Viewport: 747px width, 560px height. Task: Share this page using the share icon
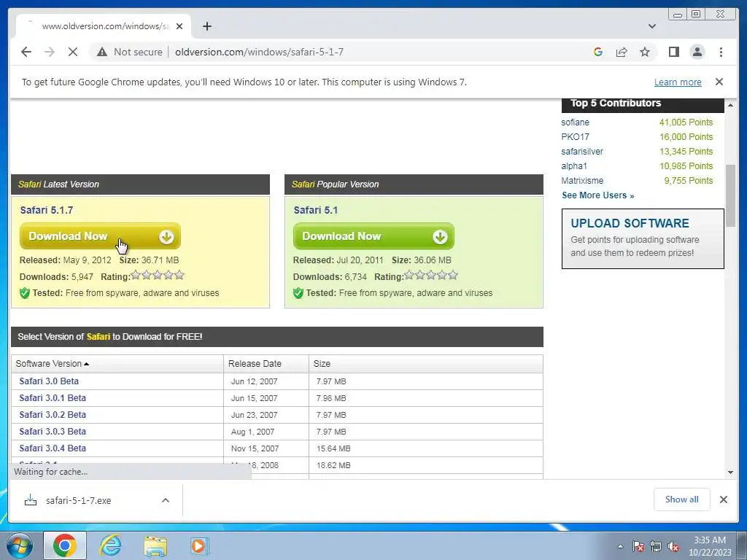coord(622,52)
